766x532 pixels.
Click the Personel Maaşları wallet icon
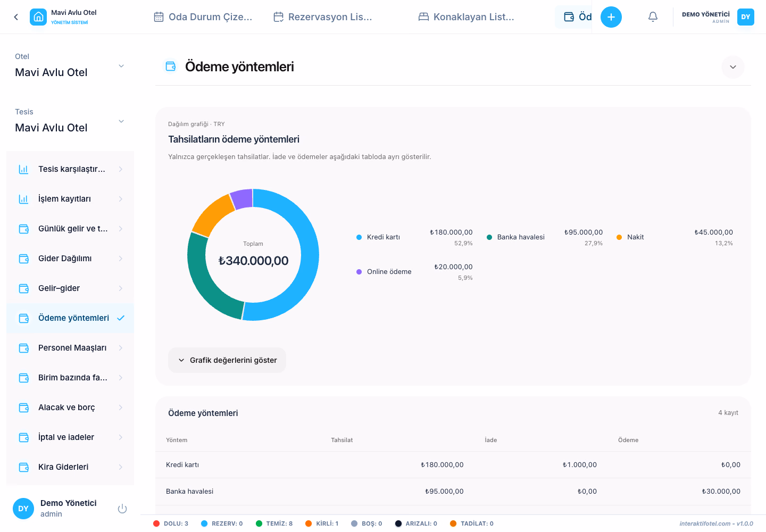click(x=24, y=348)
